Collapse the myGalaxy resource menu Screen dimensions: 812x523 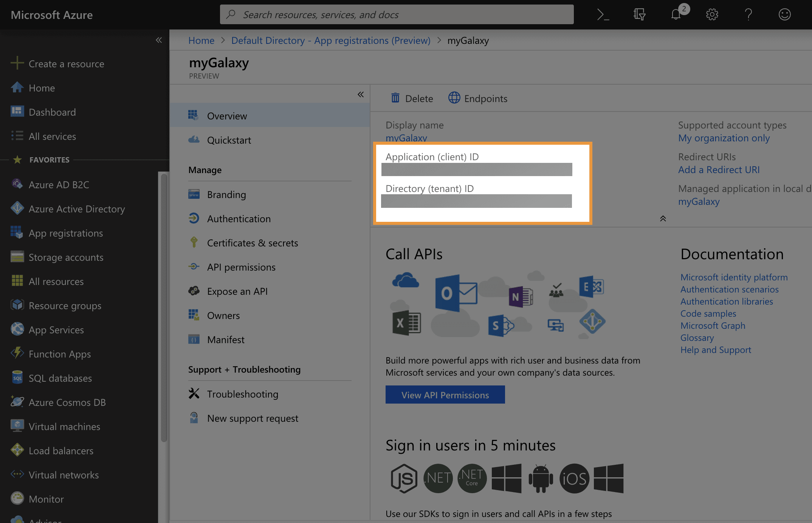click(x=361, y=94)
